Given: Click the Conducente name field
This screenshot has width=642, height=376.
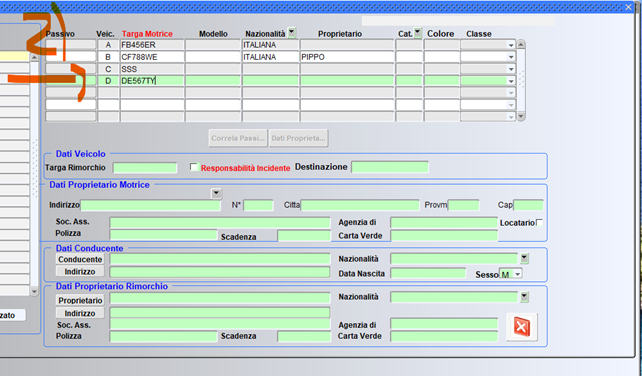Looking at the screenshot, I should (220, 259).
